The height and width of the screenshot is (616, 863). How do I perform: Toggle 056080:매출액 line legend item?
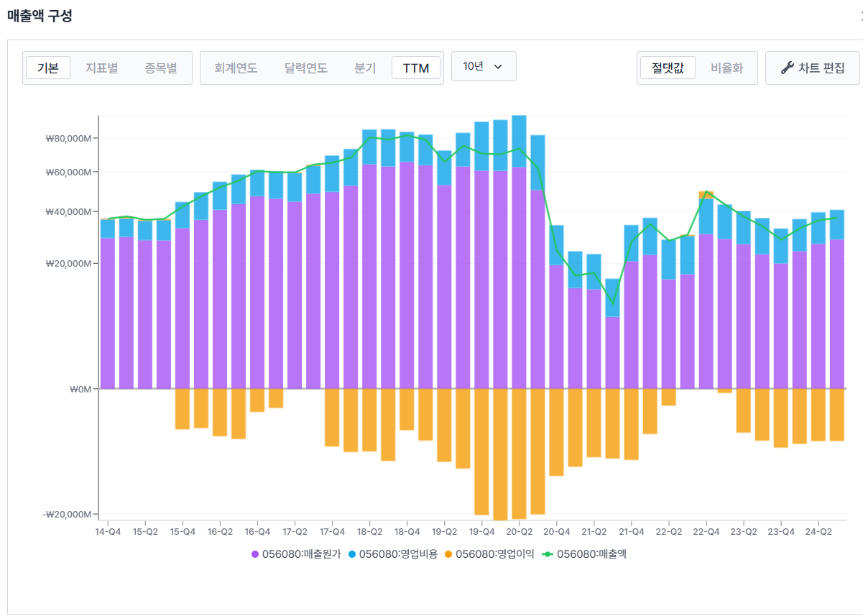583,553
